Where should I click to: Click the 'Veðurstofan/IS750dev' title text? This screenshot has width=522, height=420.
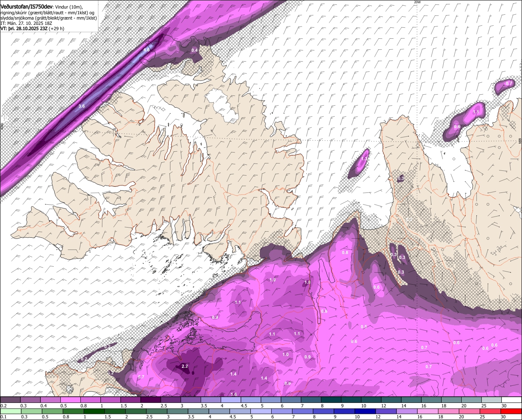click(27, 7)
